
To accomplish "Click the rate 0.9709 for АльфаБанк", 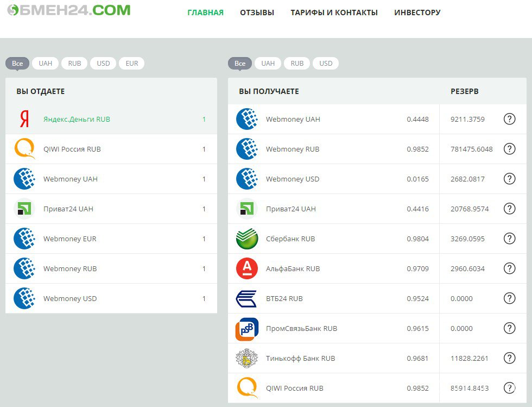I will point(417,269).
